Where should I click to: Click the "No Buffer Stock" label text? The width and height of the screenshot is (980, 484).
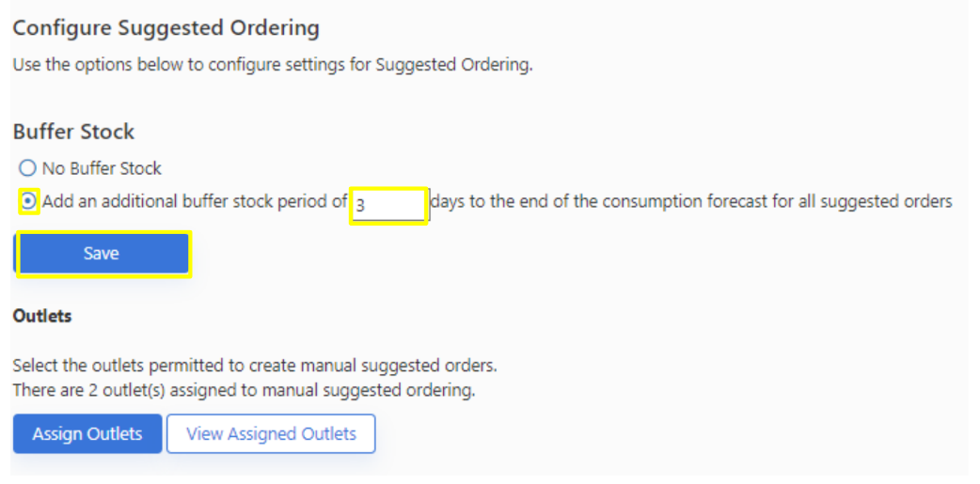click(x=102, y=169)
